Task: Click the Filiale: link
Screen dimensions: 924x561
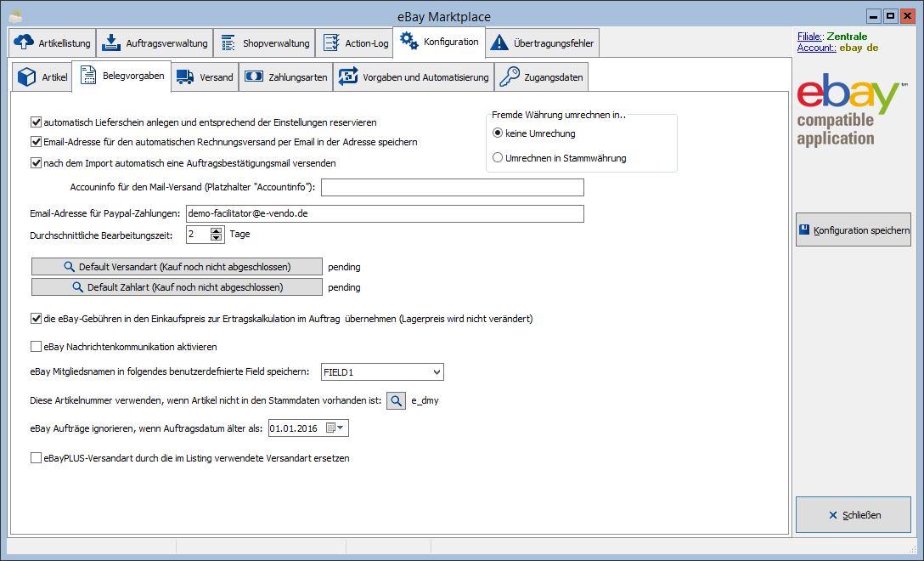Action: 810,37
